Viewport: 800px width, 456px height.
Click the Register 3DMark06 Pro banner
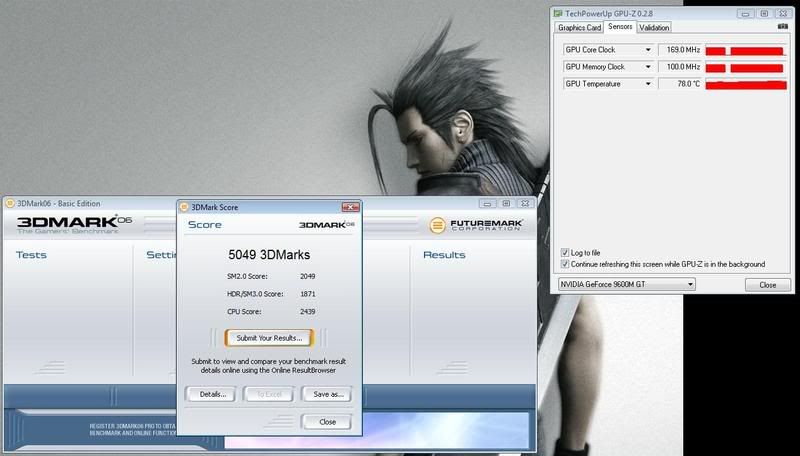(x=133, y=429)
